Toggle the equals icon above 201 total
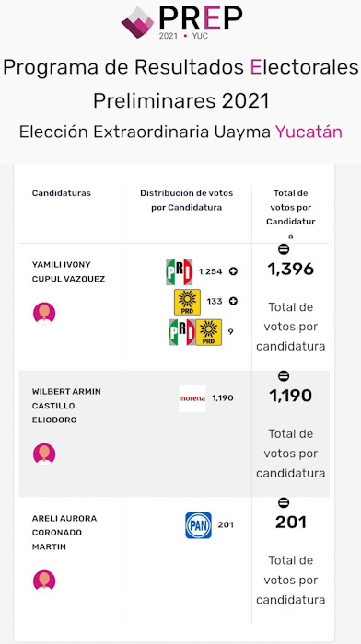The height and width of the screenshot is (644, 361). pos(284,502)
